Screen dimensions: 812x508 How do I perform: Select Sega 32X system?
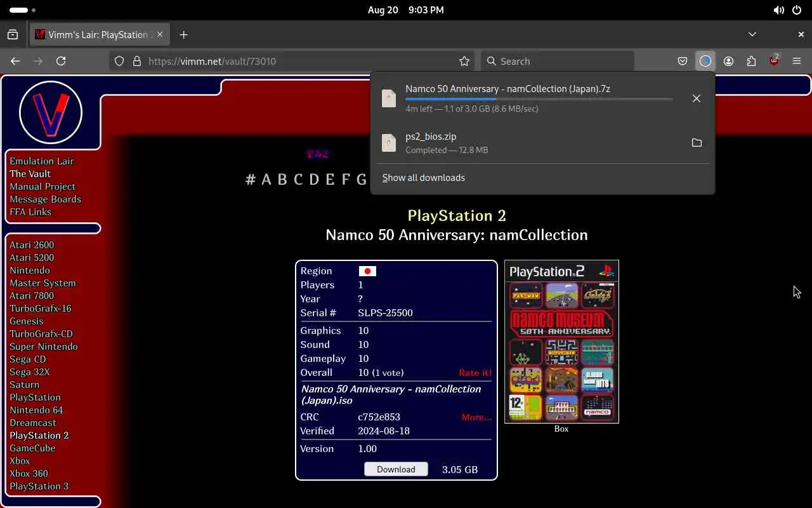30,372
